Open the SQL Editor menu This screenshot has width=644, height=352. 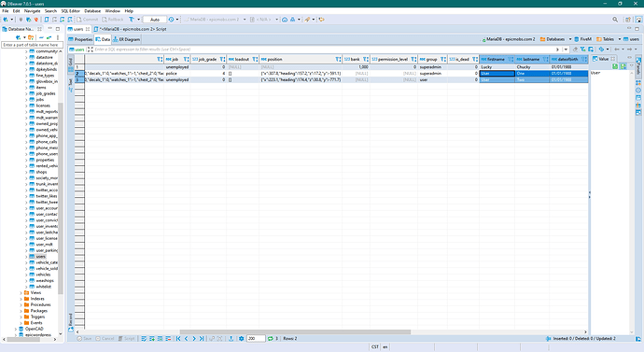70,11
